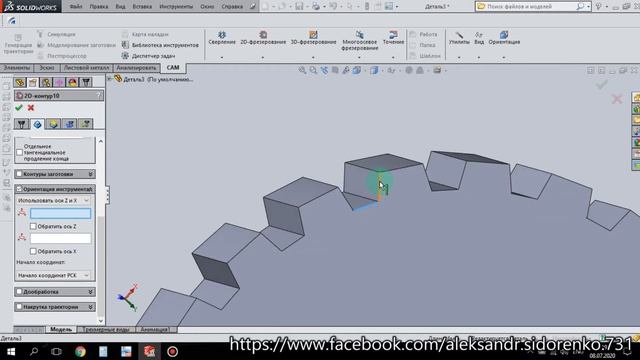Switch to the Элементы ribbon tab
The width and height of the screenshot is (640, 360).
tap(17, 68)
